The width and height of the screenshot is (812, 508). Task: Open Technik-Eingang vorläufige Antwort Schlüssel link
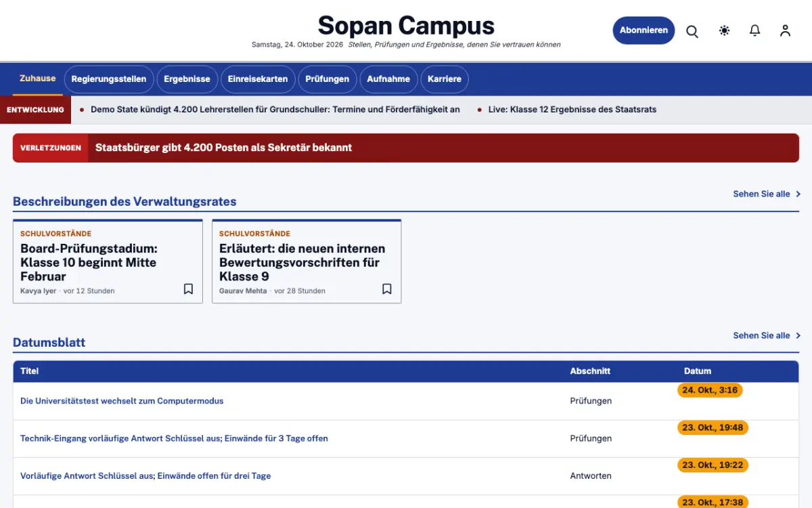tap(174, 438)
